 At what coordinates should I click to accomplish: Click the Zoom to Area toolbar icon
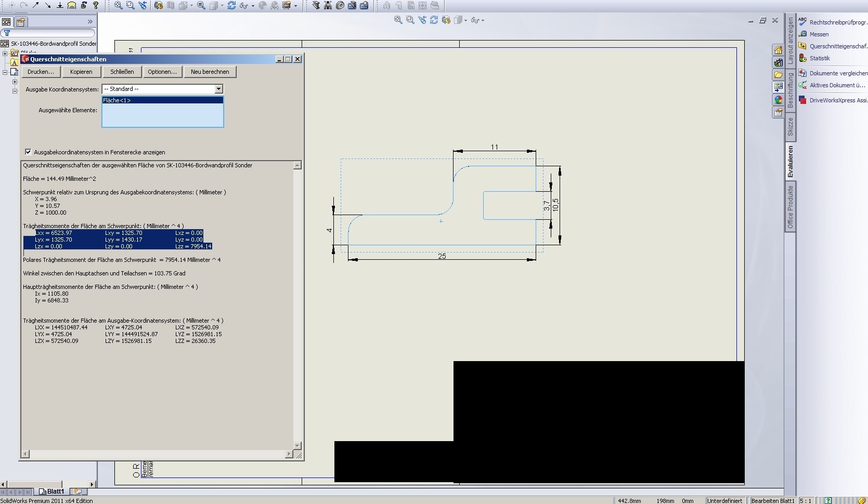point(130,5)
